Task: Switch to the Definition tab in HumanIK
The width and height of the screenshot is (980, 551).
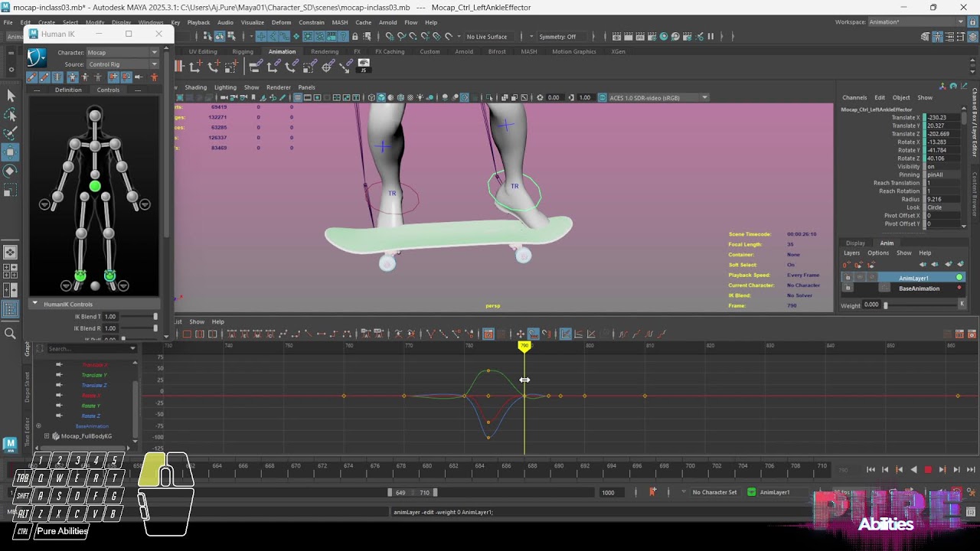Action: pyautogui.click(x=68, y=90)
